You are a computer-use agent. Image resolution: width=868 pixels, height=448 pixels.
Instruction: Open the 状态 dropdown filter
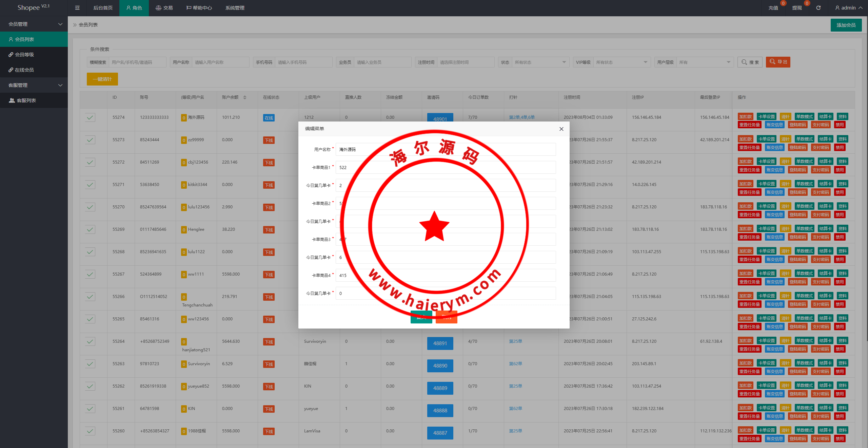pos(540,62)
